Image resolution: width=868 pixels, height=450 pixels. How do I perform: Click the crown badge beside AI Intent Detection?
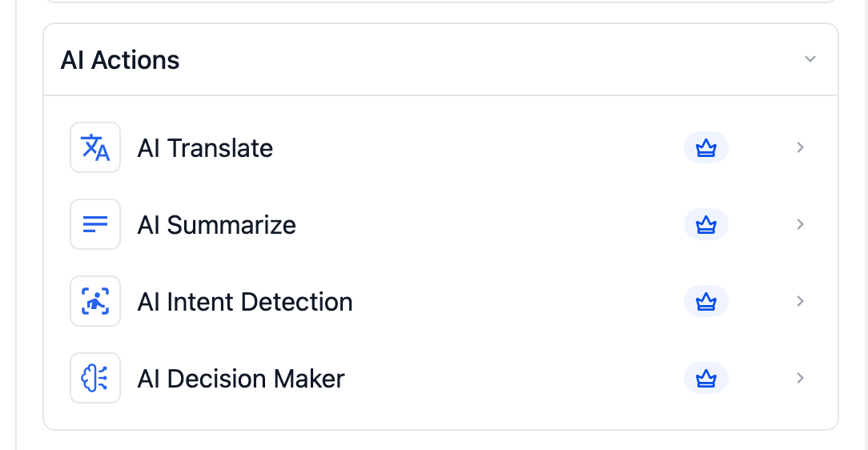(705, 302)
